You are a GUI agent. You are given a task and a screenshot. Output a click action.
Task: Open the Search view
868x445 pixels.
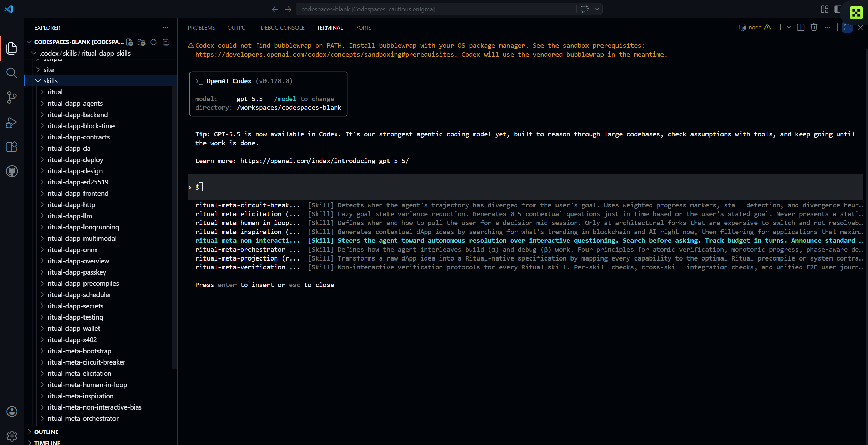(12, 73)
